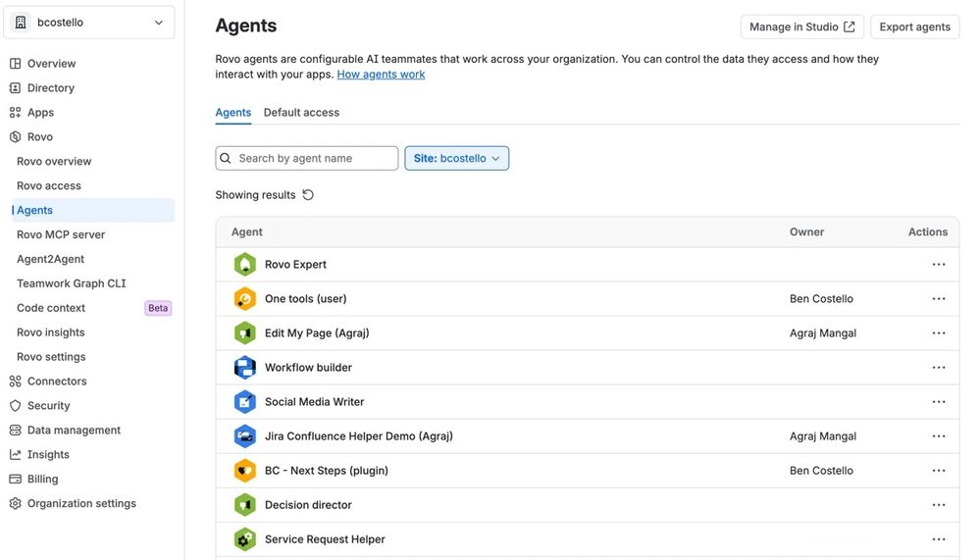Click the Directory sidebar icon

point(15,88)
